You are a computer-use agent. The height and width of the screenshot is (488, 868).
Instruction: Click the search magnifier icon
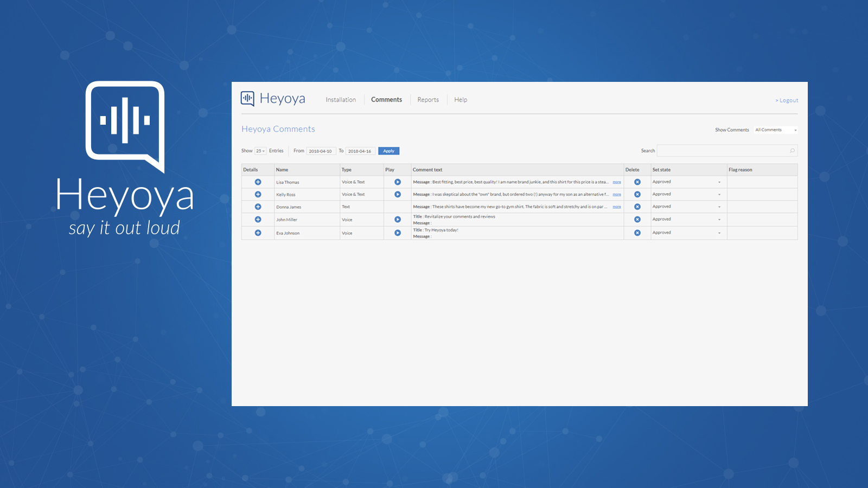(x=792, y=151)
